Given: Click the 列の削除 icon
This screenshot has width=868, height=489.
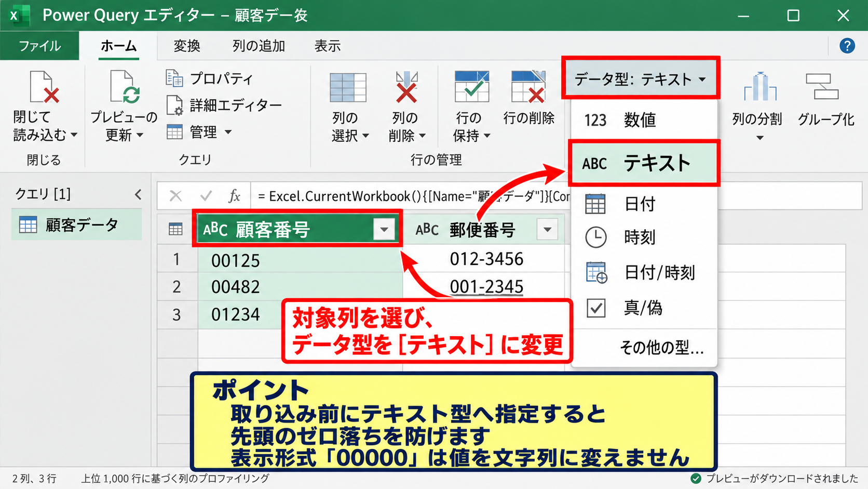Looking at the screenshot, I should tap(406, 87).
